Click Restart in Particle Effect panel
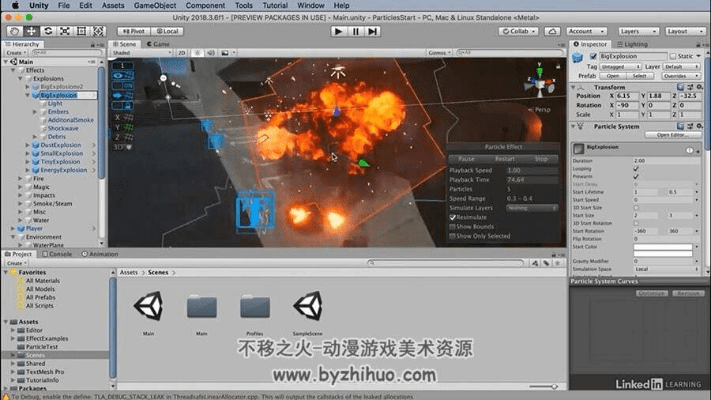Viewport: 711px width, 400px height. [504, 159]
